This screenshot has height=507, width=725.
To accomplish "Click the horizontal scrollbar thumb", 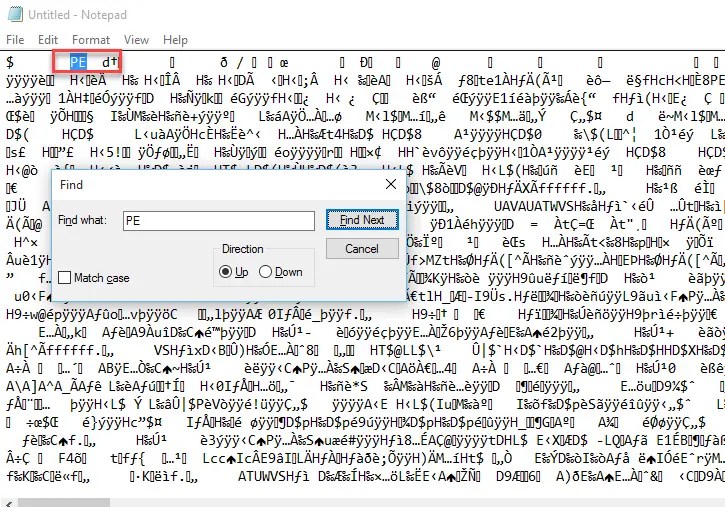I will [64, 503].
